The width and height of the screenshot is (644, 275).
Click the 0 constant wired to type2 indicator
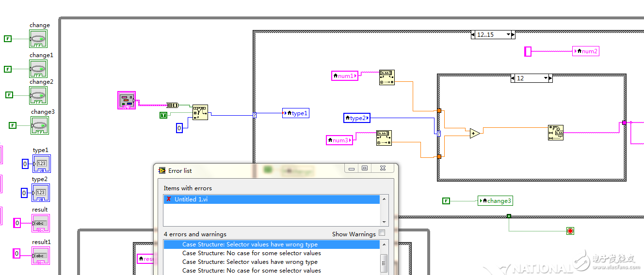click(25, 193)
